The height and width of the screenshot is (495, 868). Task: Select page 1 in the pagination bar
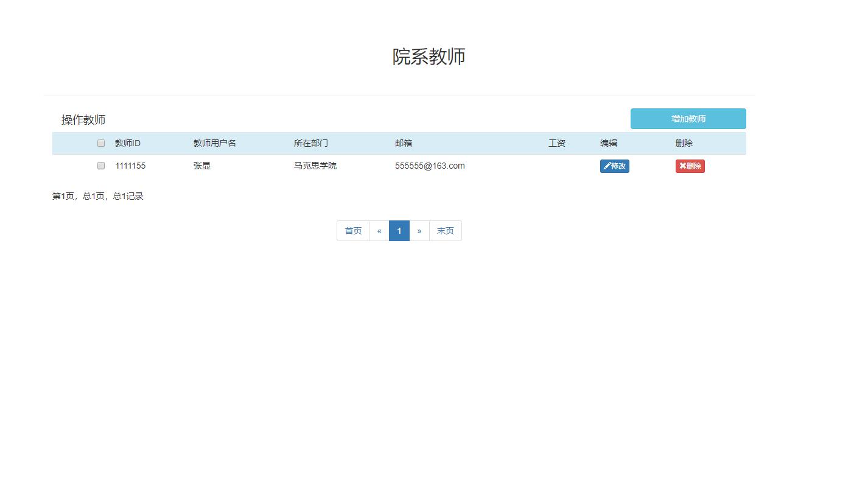tap(399, 231)
